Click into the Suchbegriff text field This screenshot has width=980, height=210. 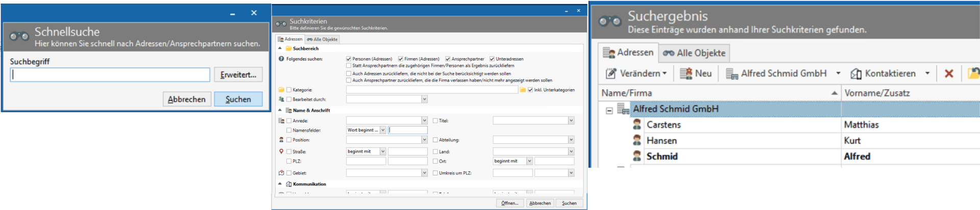pos(110,75)
